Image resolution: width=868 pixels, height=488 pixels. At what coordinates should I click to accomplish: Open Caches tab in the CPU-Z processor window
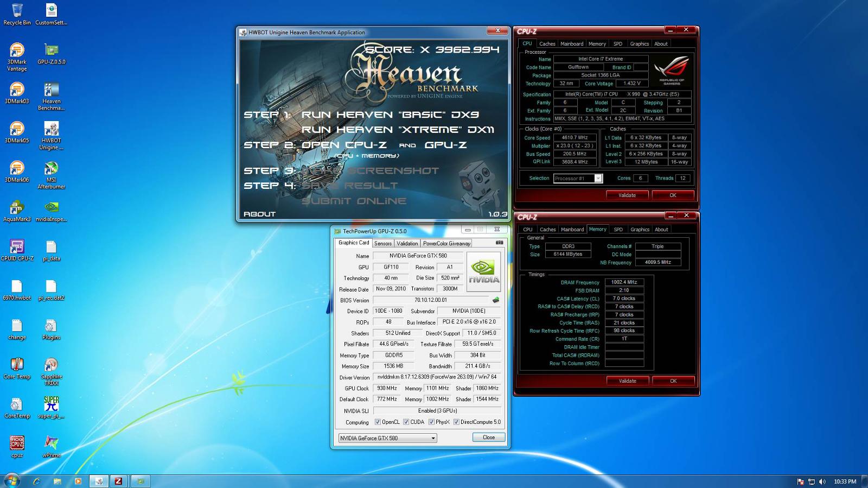click(x=547, y=43)
